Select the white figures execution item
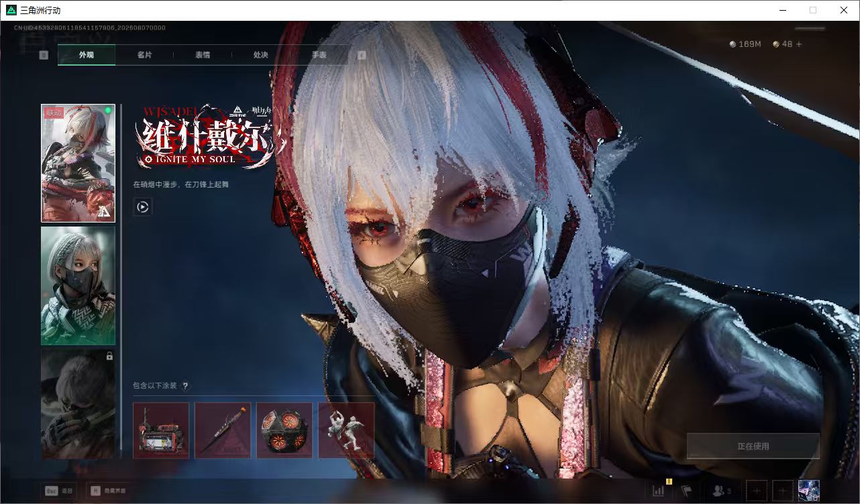The width and height of the screenshot is (860, 504). [x=346, y=430]
